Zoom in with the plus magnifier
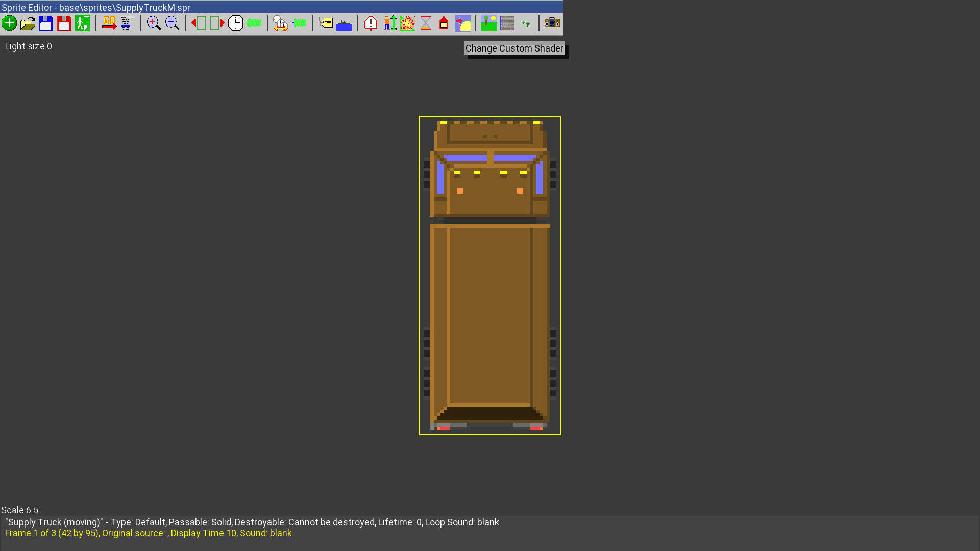980x551 pixels. pos(154,23)
